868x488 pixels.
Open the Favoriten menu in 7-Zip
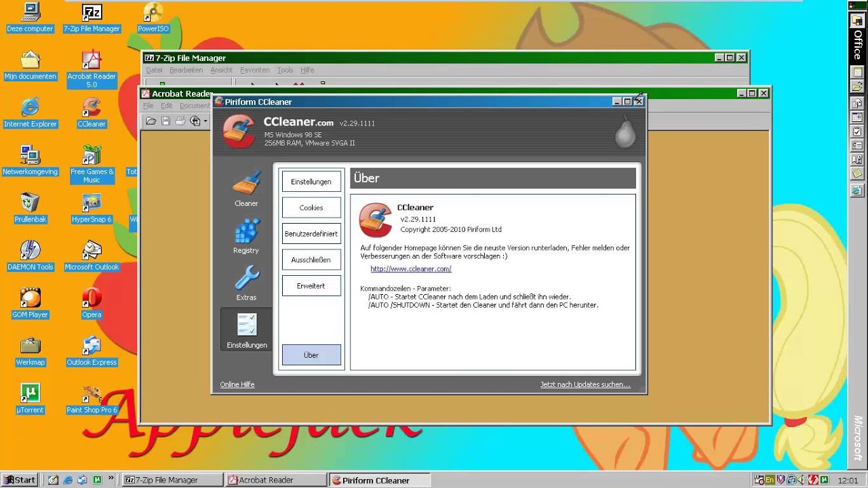[x=255, y=70]
